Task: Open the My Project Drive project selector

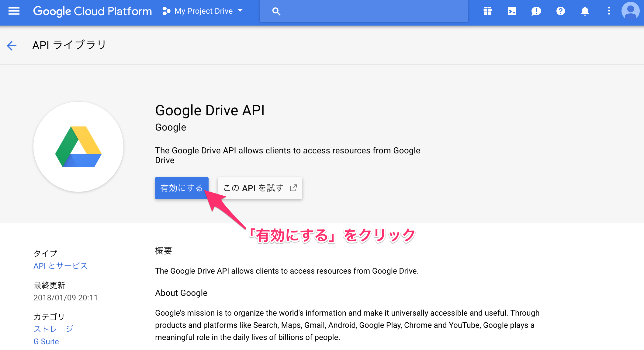Action: (x=203, y=11)
